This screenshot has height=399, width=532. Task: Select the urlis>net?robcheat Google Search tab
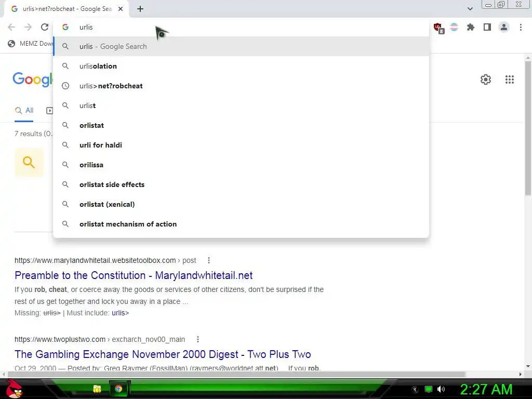pyautogui.click(x=66, y=9)
